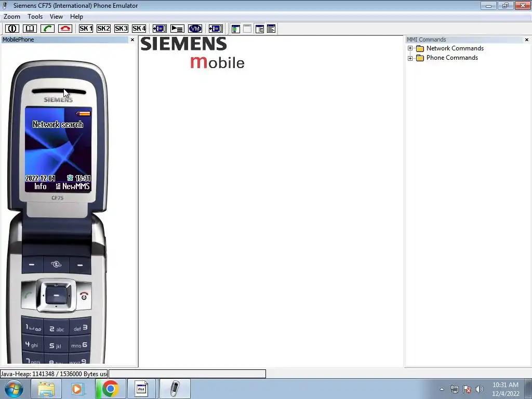The height and width of the screenshot is (399, 532).
Task: Trigger the SK3 soft key button
Action: 121,29
